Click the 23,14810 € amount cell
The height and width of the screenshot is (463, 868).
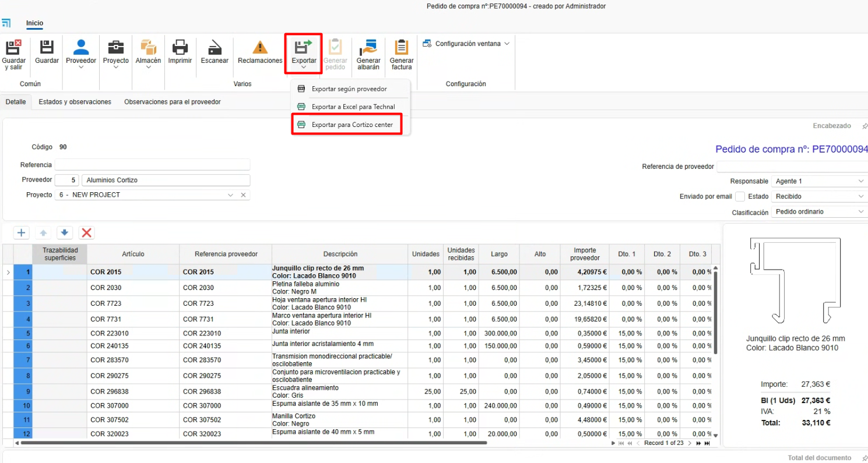585,303
